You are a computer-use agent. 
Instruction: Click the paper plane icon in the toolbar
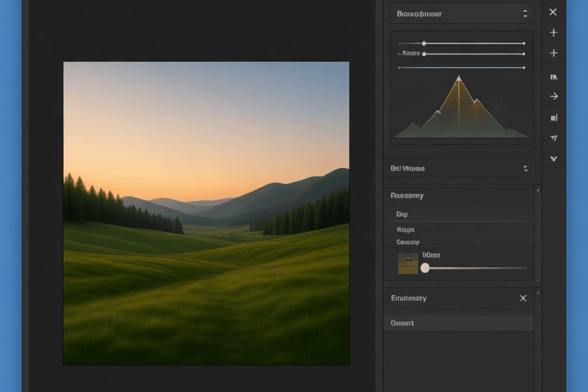click(x=554, y=138)
